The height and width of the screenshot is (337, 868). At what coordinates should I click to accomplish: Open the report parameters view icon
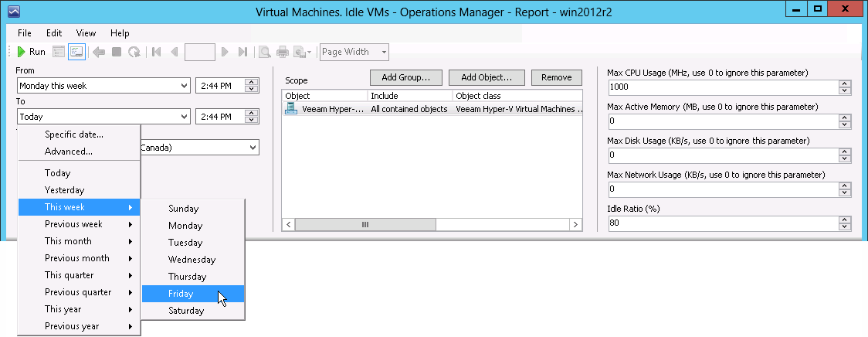(x=59, y=52)
